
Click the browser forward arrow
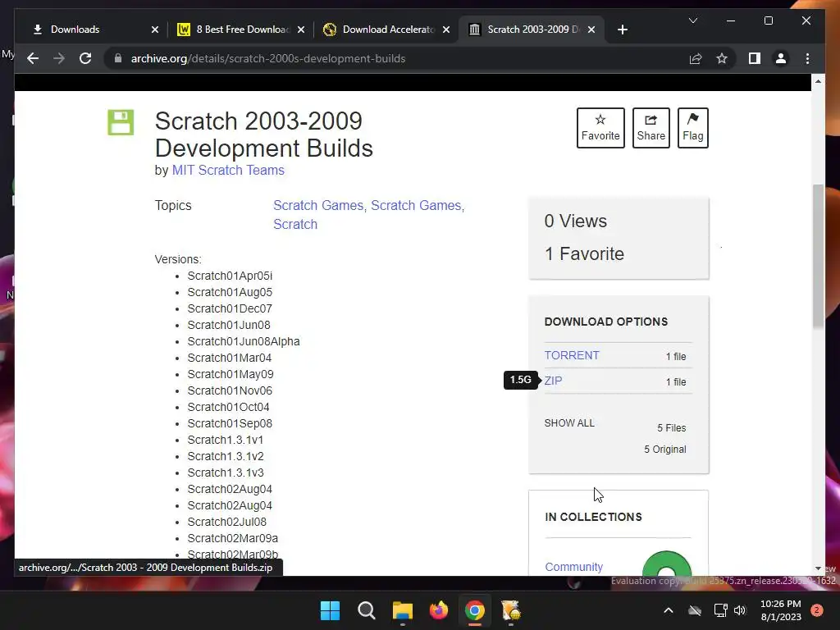point(59,58)
